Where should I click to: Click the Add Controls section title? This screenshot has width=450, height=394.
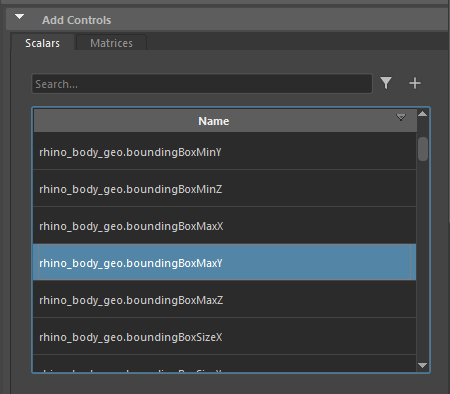[77, 20]
